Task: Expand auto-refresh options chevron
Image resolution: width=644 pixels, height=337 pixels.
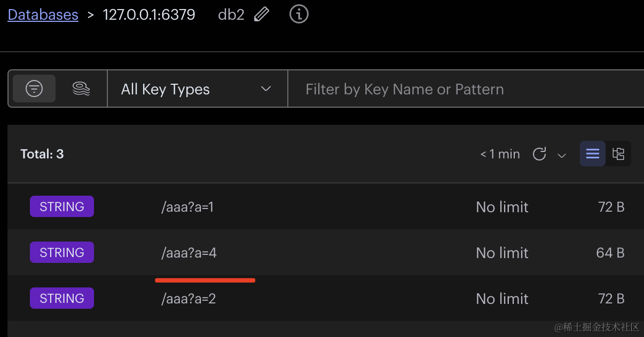Action: pos(562,155)
